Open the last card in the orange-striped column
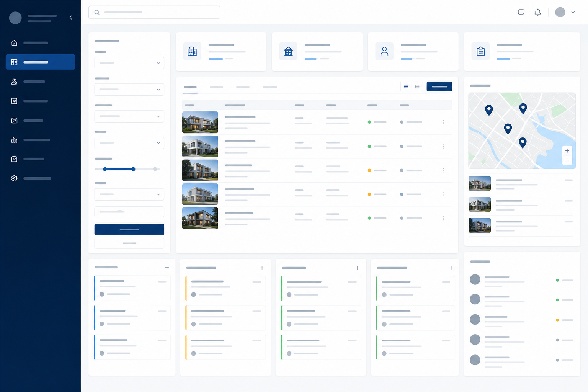The height and width of the screenshot is (392, 588). click(x=225, y=347)
